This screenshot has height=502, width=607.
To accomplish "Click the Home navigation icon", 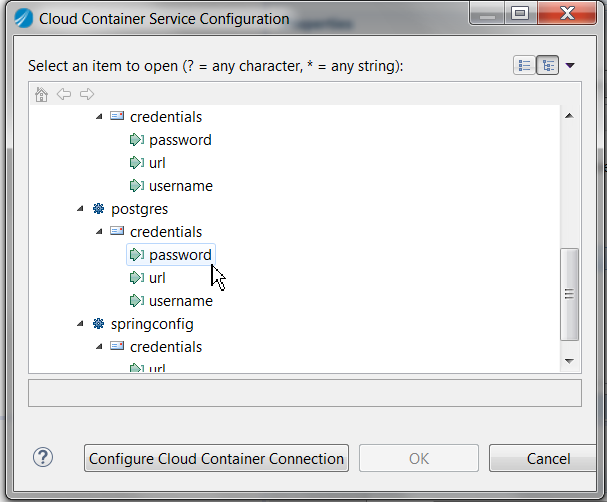I will 41,94.
